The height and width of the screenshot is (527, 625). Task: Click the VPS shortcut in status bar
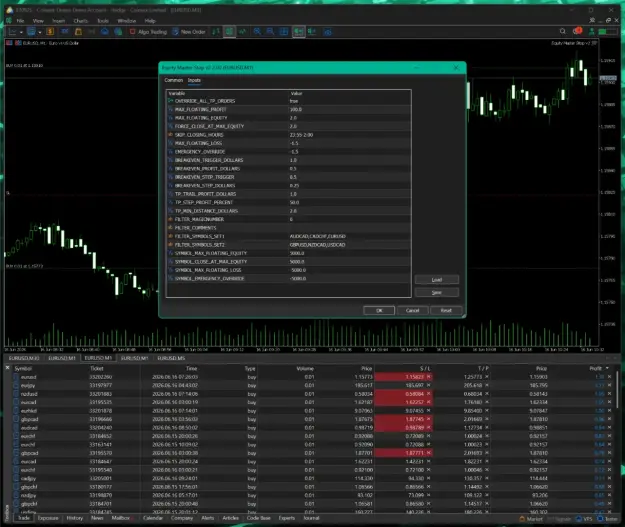coord(584,519)
